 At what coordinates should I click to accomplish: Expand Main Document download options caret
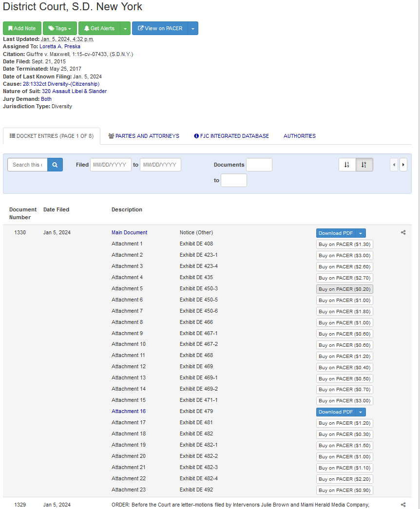(x=361, y=233)
